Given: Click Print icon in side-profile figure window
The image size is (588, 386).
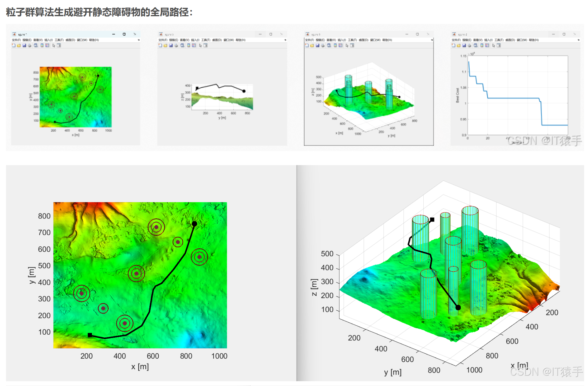Looking at the screenshot, I should [x=176, y=45].
